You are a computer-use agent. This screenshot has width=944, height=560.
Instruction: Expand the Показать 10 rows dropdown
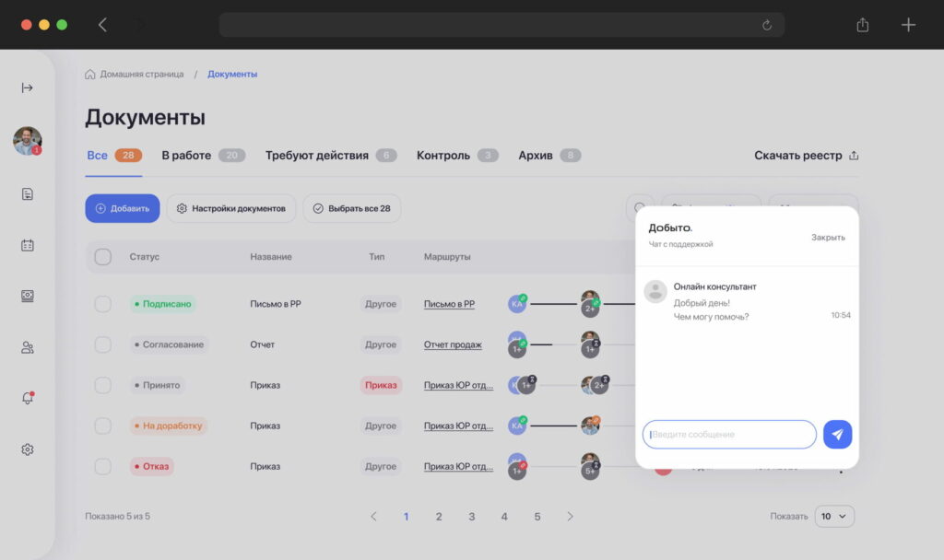tap(833, 517)
